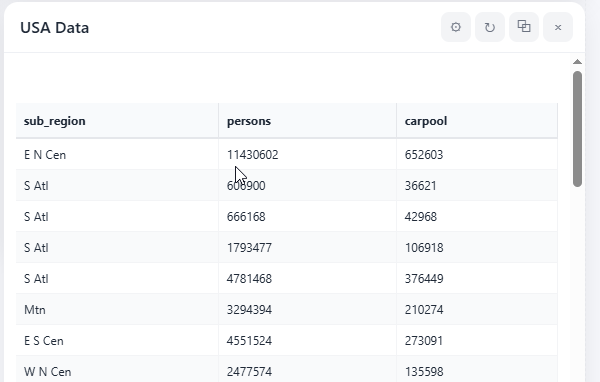This screenshot has width=600, height=382.
Task: Click the USA Data panel title
Action: [54, 28]
